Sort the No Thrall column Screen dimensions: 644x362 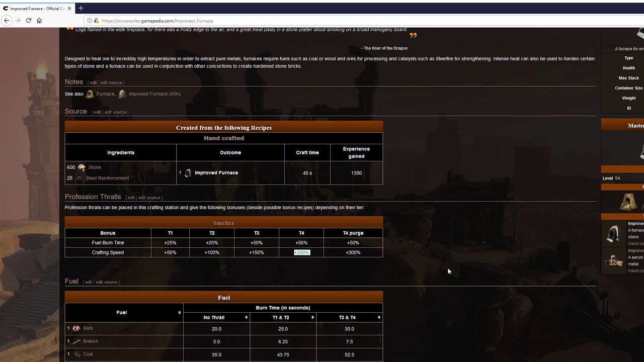click(x=246, y=317)
